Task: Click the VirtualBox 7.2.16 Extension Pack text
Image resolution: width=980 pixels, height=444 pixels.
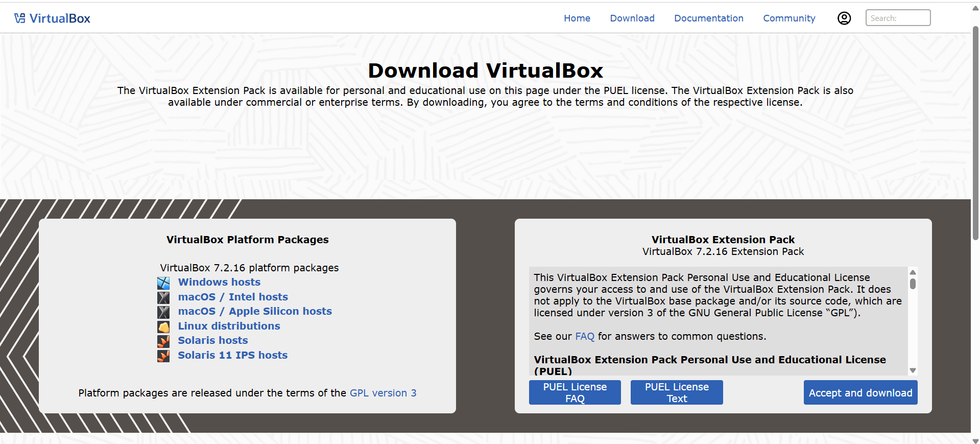Action: coord(723,251)
